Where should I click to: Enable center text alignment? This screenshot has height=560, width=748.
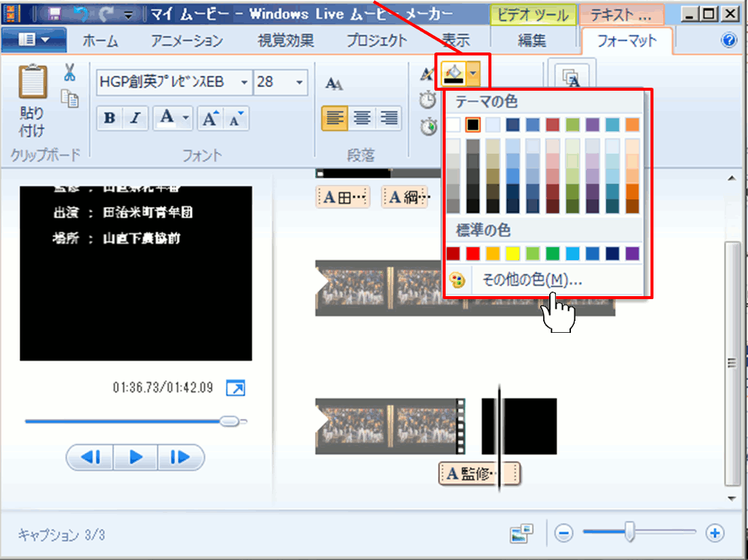point(362,118)
